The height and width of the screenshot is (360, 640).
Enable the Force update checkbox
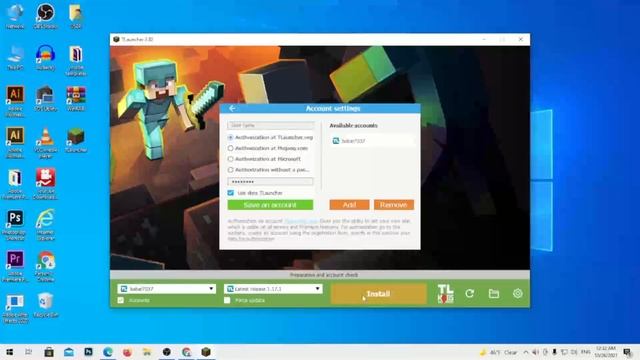(x=227, y=300)
